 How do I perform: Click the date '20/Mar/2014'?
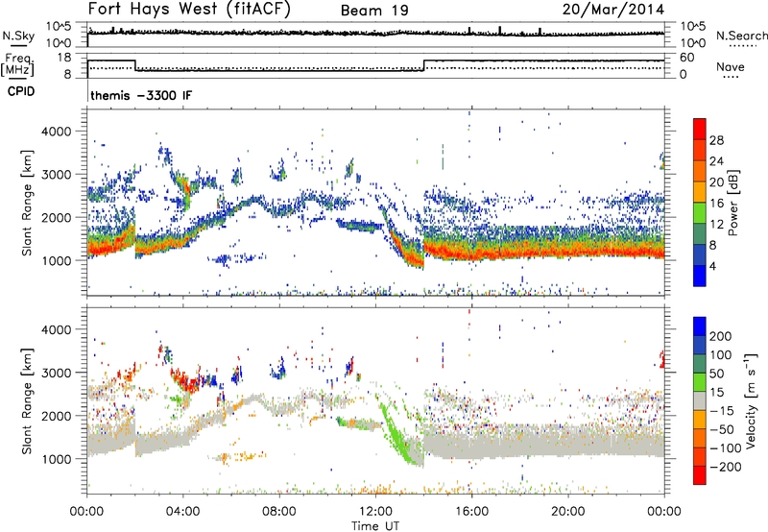click(613, 10)
